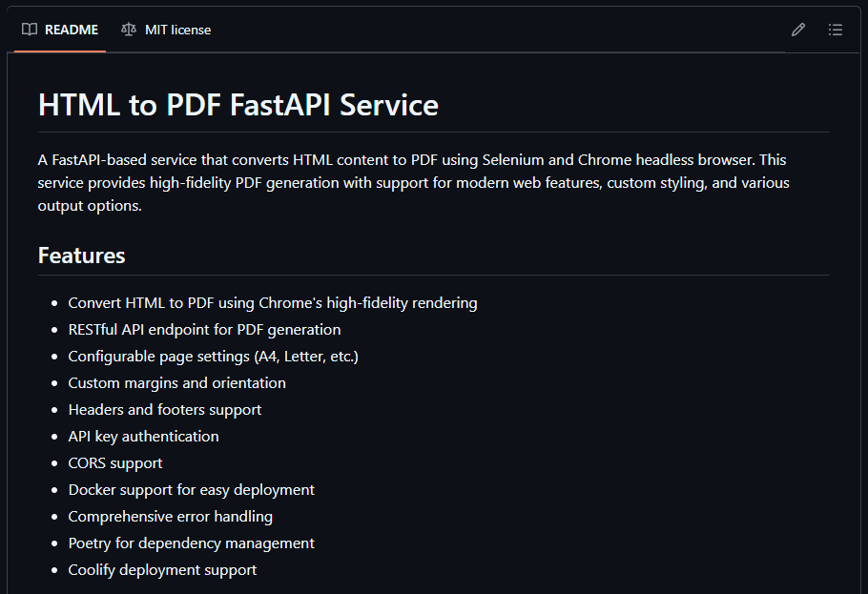This screenshot has width=868, height=594.
Task: Click the Features section heading
Action: click(x=82, y=256)
